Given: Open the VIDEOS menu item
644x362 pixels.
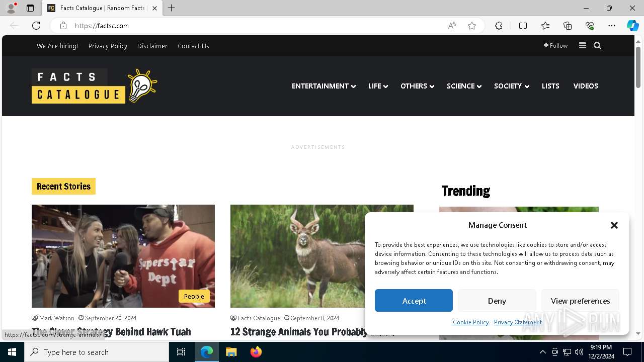Looking at the screenshot, I should coord(586,86).
